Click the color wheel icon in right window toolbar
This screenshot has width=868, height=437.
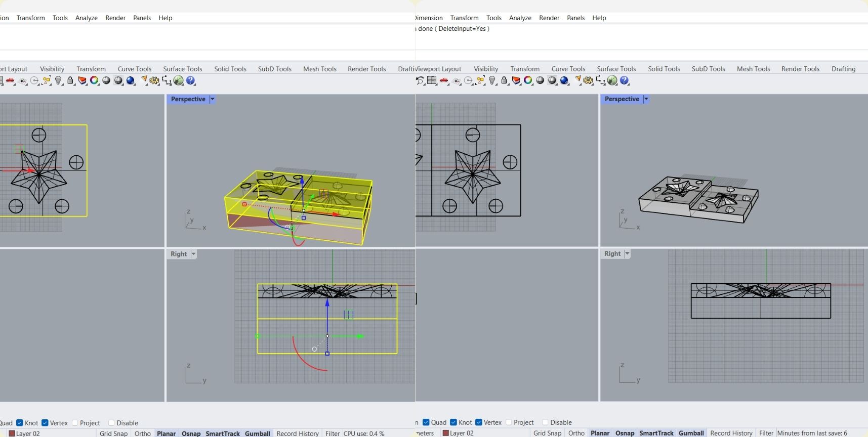[528, 80]
